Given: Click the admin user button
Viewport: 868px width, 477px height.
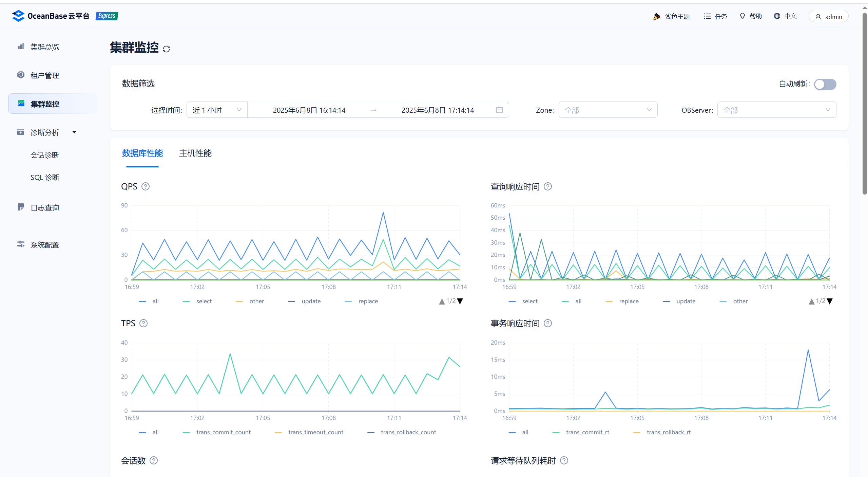Looking at the screenshot, I should click(828, 17).
